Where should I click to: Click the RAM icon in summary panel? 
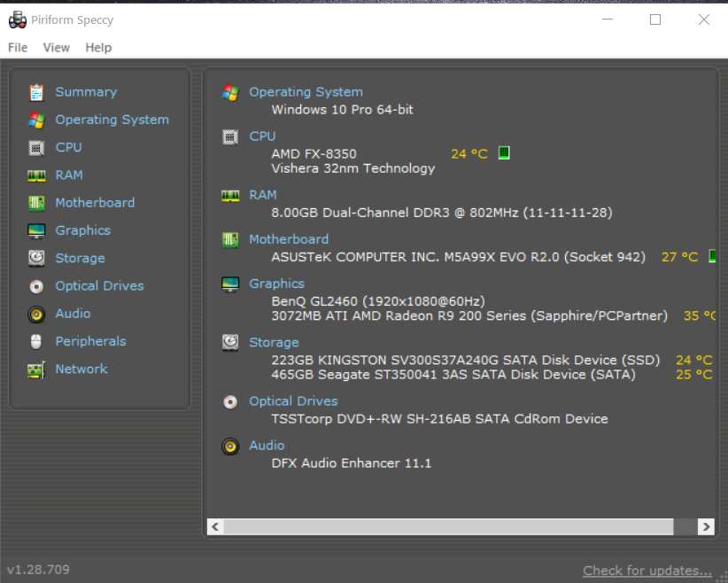click(x=230, y=196)
